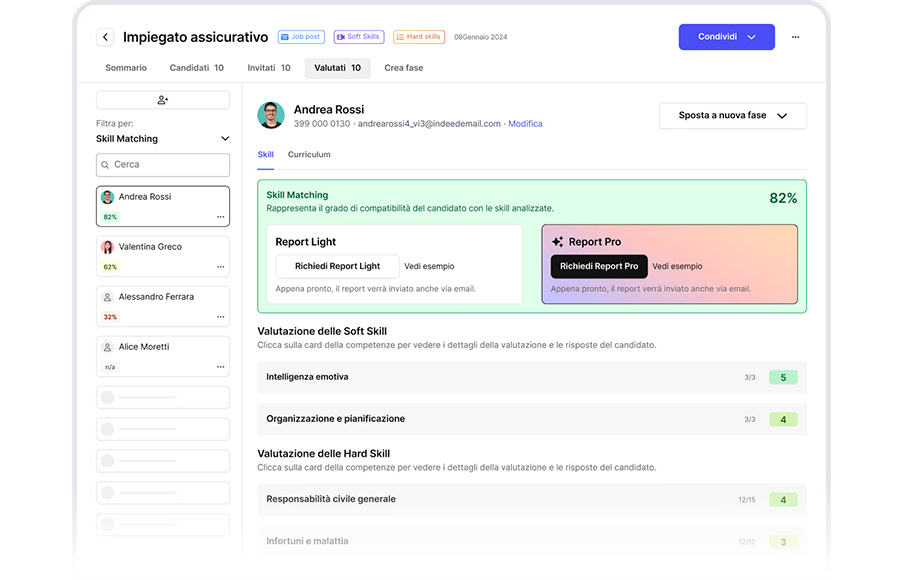Click the Job post tag
The height and width of the screenshot is (580, 903).
(301, 37)
